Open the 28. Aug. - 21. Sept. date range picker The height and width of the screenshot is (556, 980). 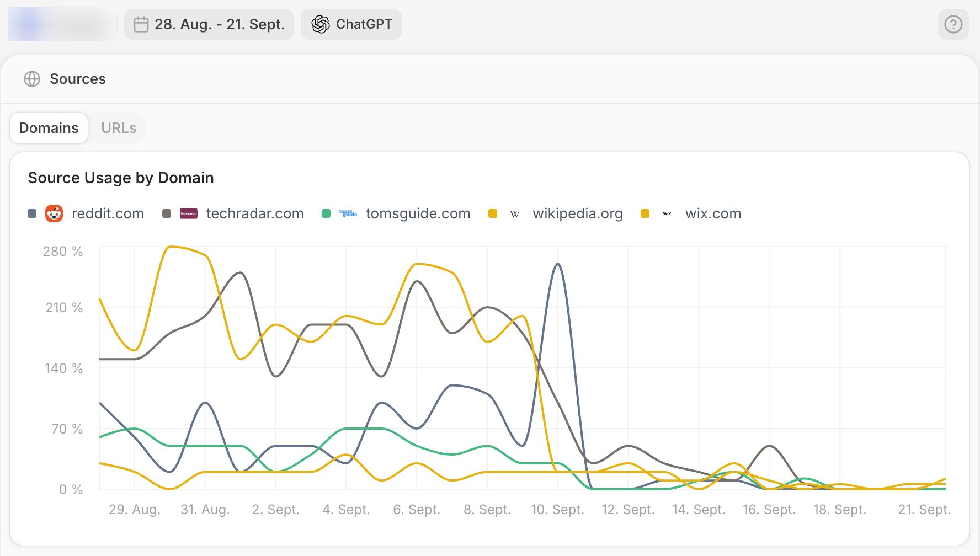point(209,24)
